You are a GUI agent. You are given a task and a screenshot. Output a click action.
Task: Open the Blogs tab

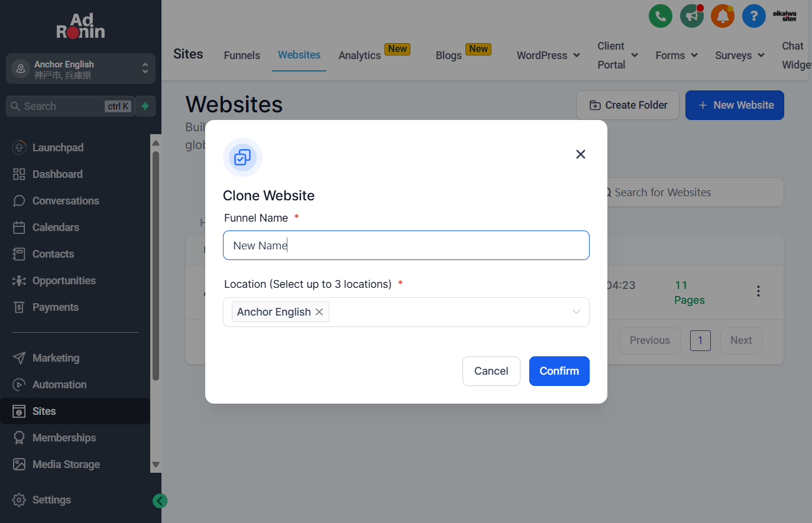449,56
